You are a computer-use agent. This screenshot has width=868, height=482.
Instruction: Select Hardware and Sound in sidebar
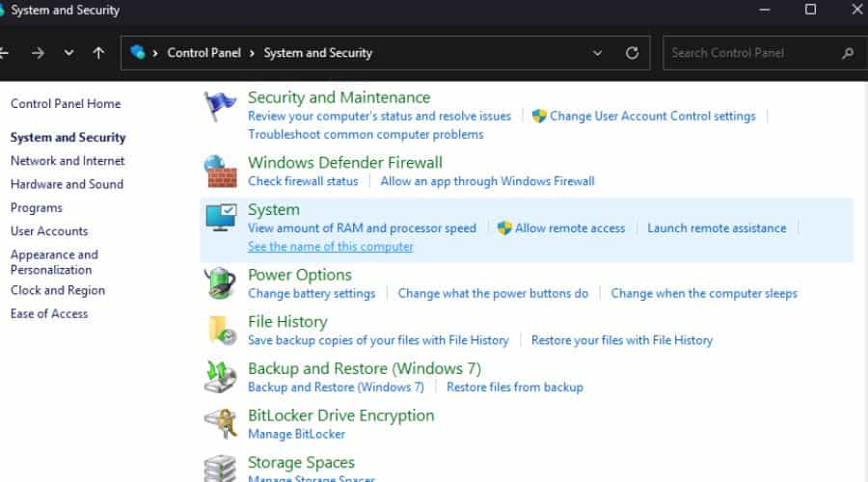[67, 184]
